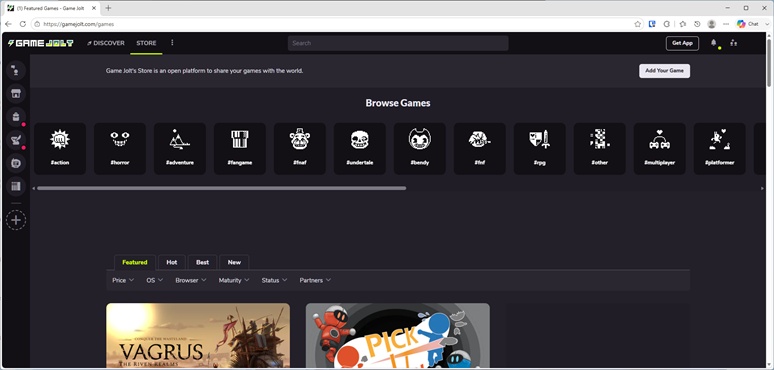The image size is (774, 370).
Task: Open the quests quill sidebar icon
Action: click(16, 140)
